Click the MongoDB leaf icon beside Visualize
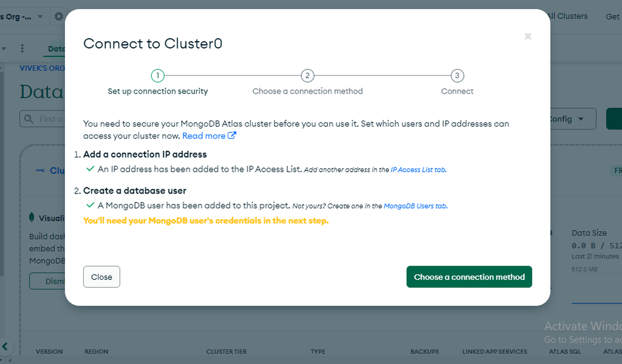 pos(32,217)
